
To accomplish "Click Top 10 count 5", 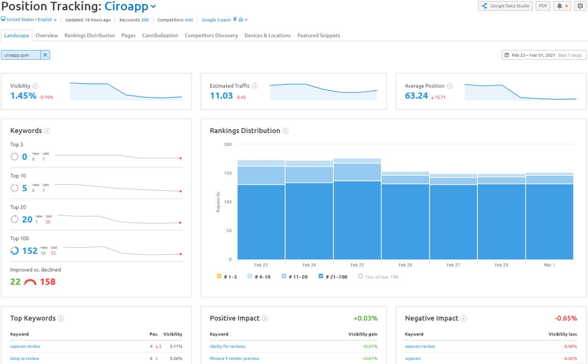I will point(24,188).
